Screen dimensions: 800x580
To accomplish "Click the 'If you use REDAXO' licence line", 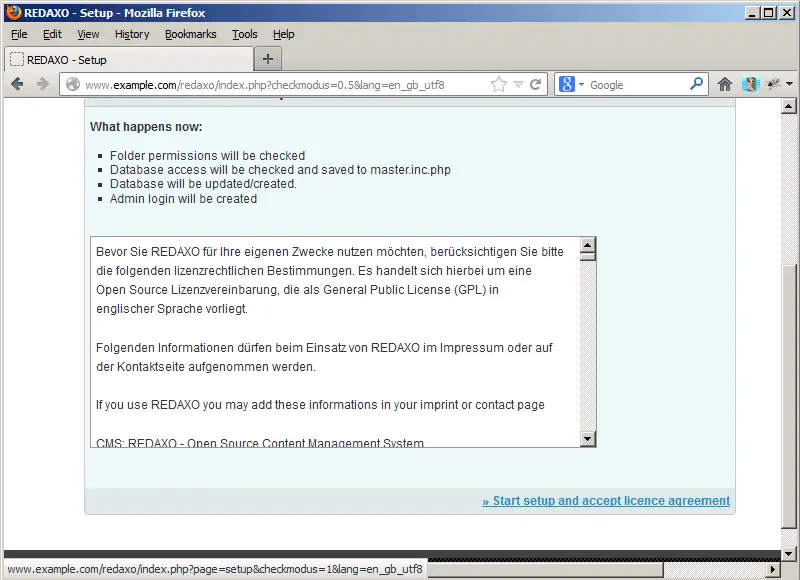I will (x=320, y=405).
